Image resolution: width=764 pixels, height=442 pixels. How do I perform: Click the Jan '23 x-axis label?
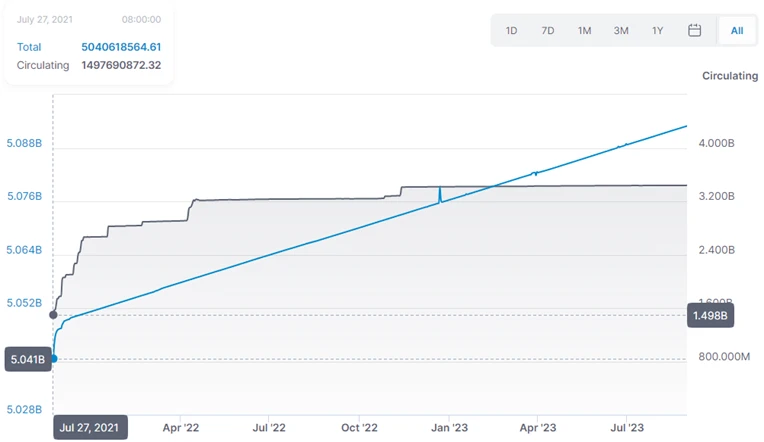click(x=449, y=428)
